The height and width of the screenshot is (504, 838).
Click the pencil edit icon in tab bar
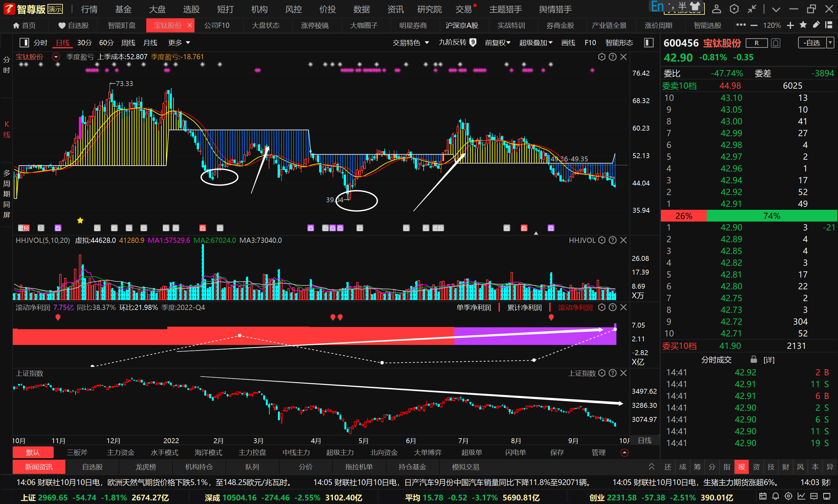point(816,25)
